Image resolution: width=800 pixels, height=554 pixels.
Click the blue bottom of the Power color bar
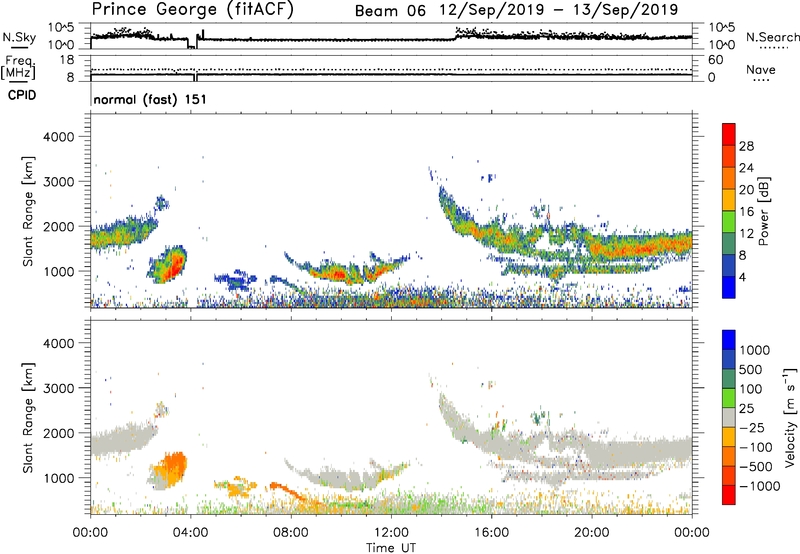click(729, 287)
